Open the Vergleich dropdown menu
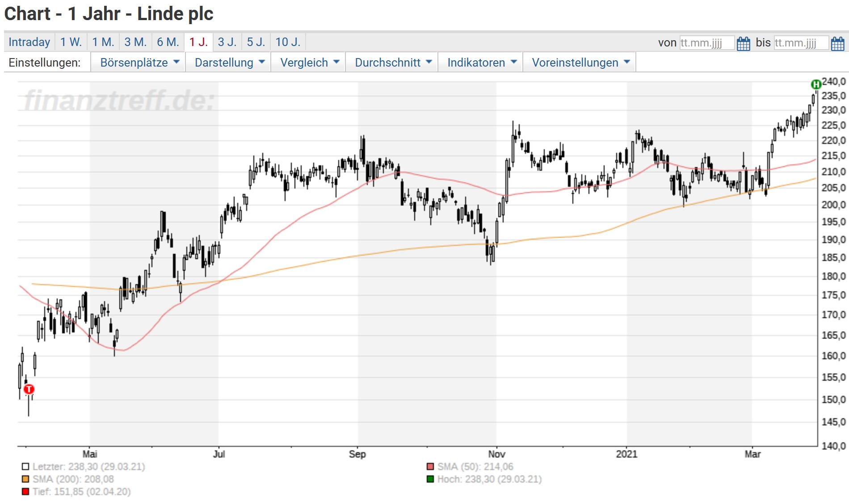This screenshot has height=504, width=849. pos(308,62)
